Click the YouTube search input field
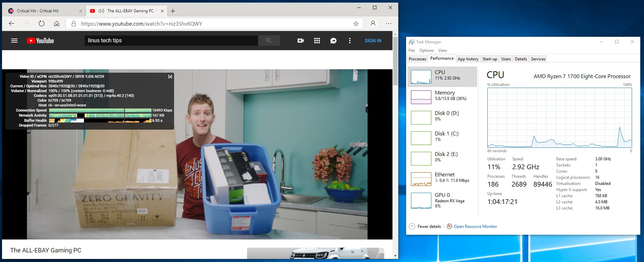The width and height of the screenshot is (644, 262). 171,41
